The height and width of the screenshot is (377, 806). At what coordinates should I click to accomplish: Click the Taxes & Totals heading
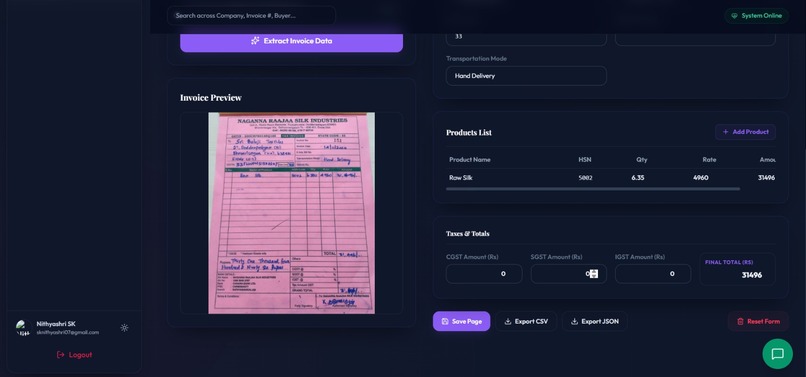[468, 234]
